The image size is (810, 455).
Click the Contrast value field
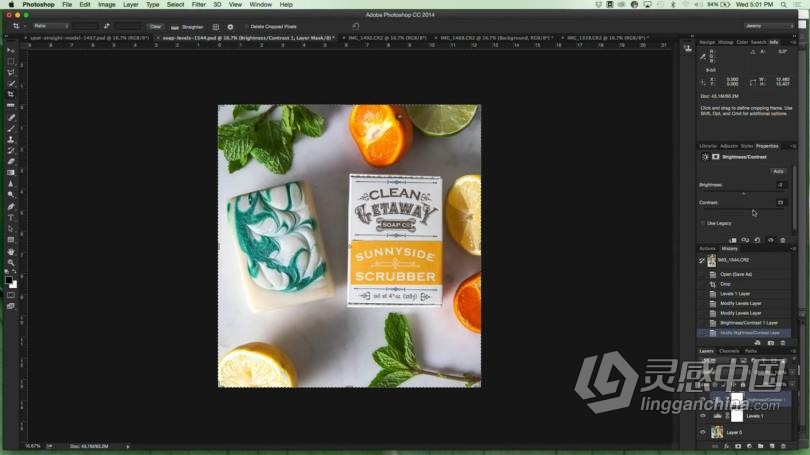coord(780,202)
